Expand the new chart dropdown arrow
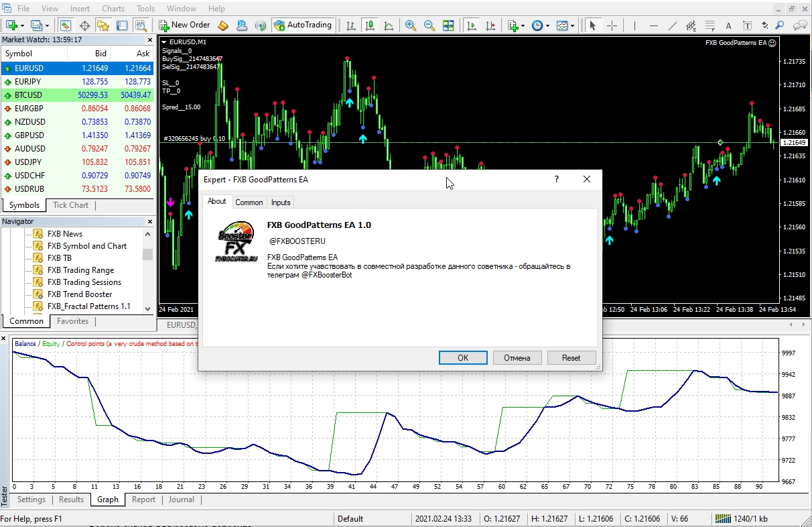 coord(22,25)
